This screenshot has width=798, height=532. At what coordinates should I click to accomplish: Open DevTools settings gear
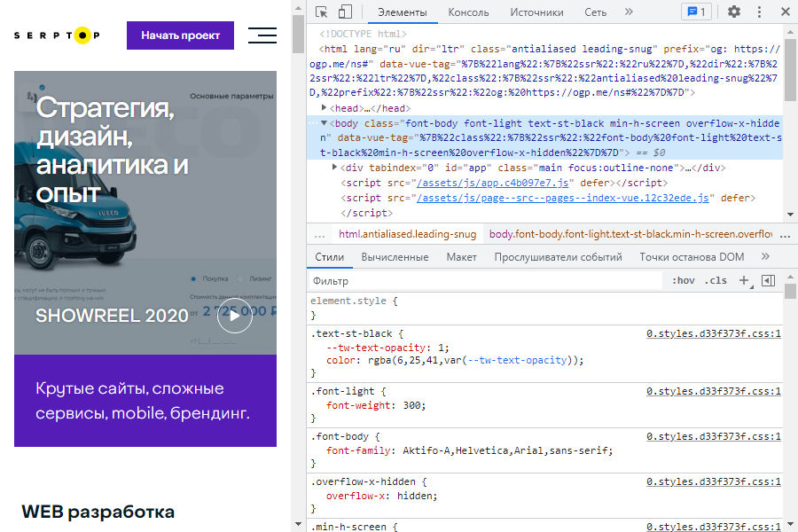[x=734, y=12]
